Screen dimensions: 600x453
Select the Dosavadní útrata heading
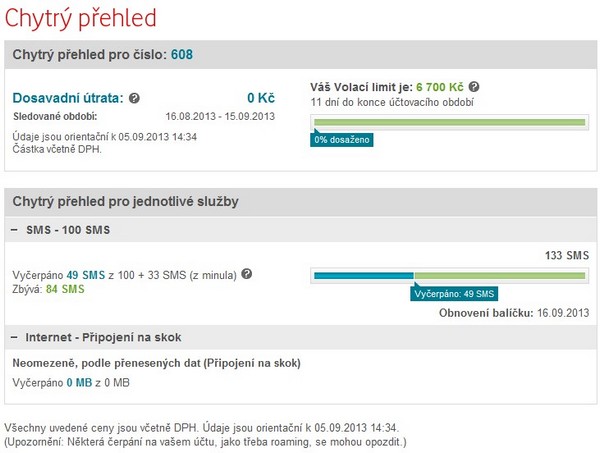tap(68, 98)
